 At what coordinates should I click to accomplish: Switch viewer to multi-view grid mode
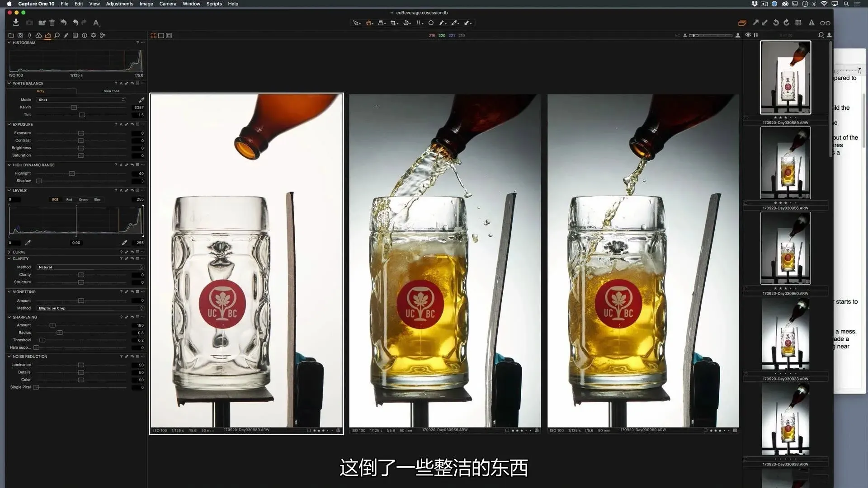153,36
